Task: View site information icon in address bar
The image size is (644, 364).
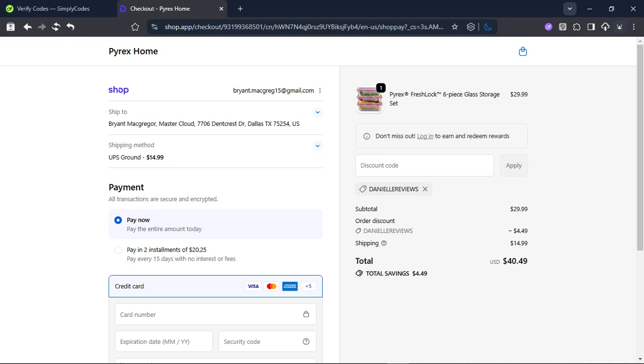Action: click(155, 27)
